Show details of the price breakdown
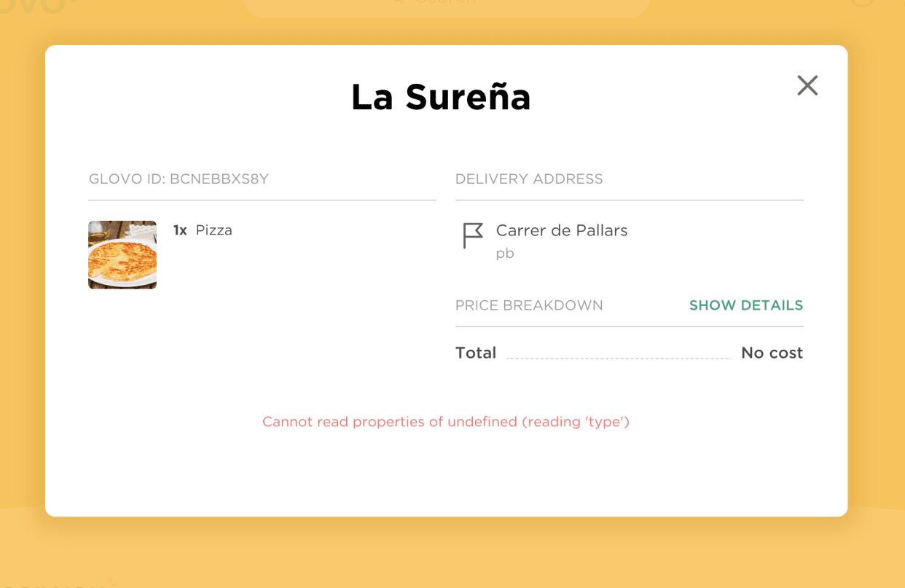905x588 pixels. click(x=746, y=305)
